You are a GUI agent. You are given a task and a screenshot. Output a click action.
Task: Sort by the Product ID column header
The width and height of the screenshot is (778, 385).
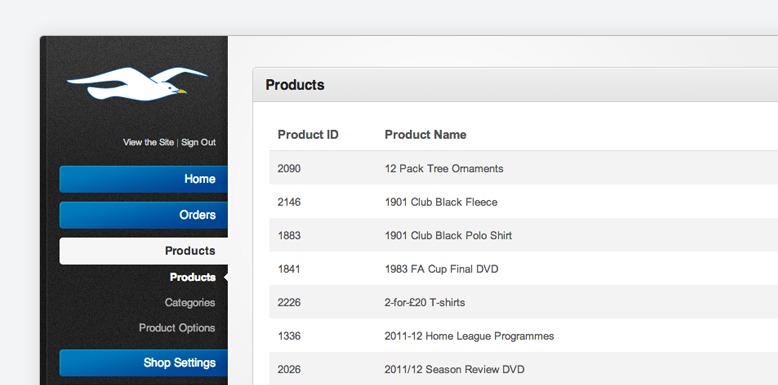click(x=308, y=134)
